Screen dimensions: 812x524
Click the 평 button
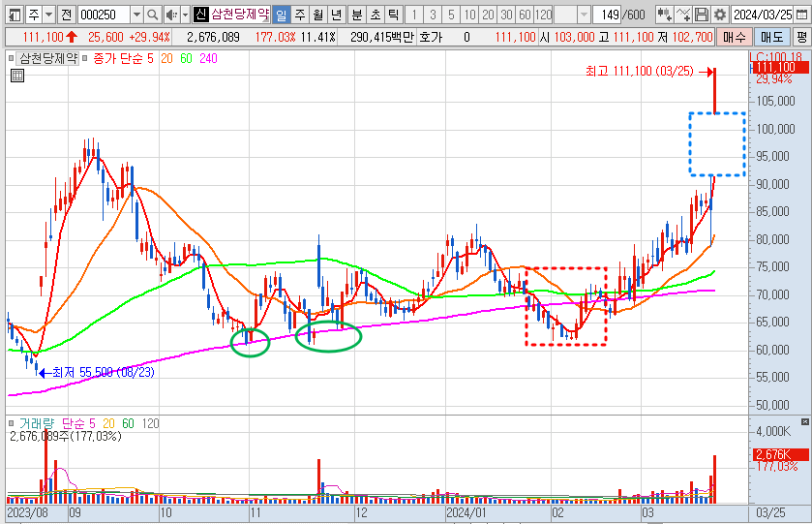tap(801, 38)
